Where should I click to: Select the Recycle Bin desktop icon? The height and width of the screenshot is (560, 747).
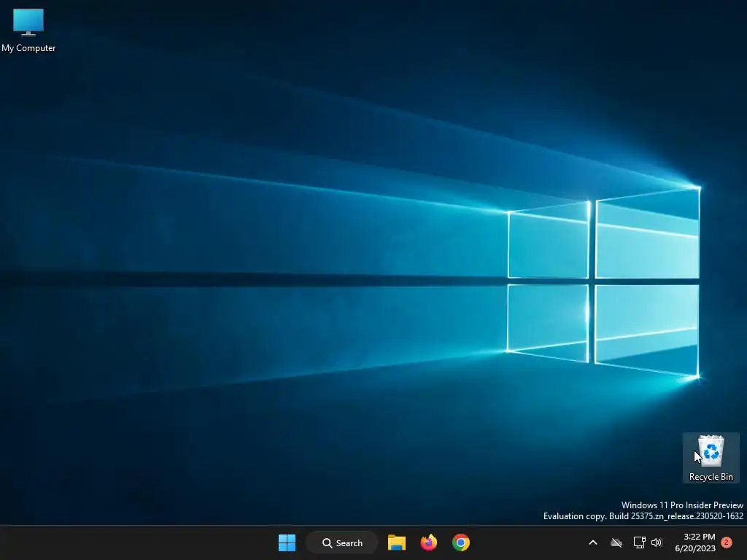[x=711, y=458]
